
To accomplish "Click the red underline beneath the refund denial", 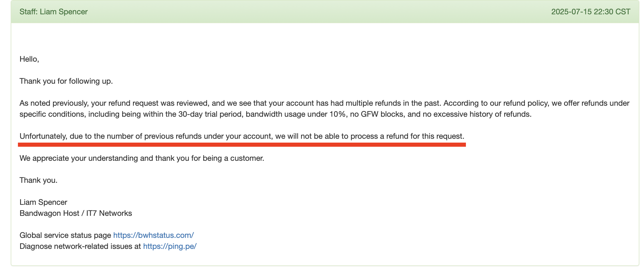I will [241, 145].
